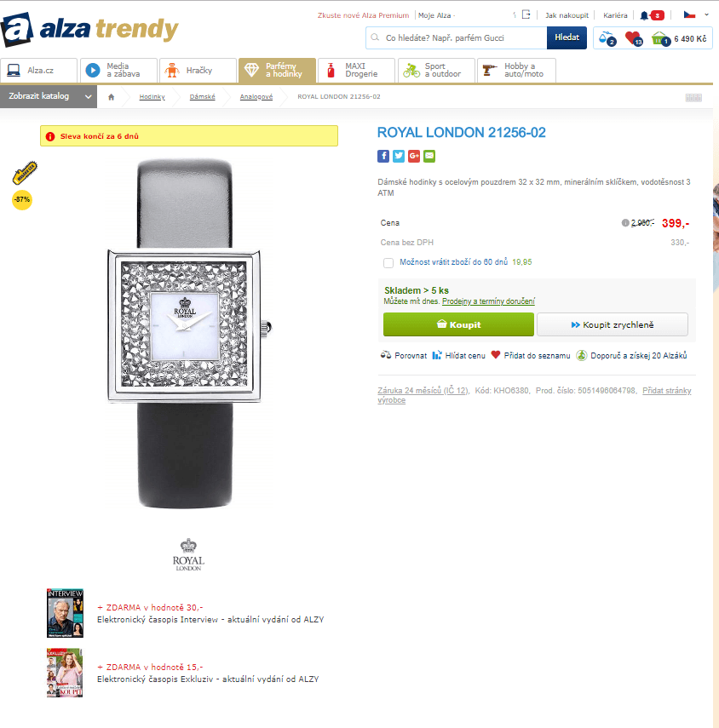The image size is (719, 728).
Task: Expand Moje Alza account menu
Action: click(x=436, y=15)
